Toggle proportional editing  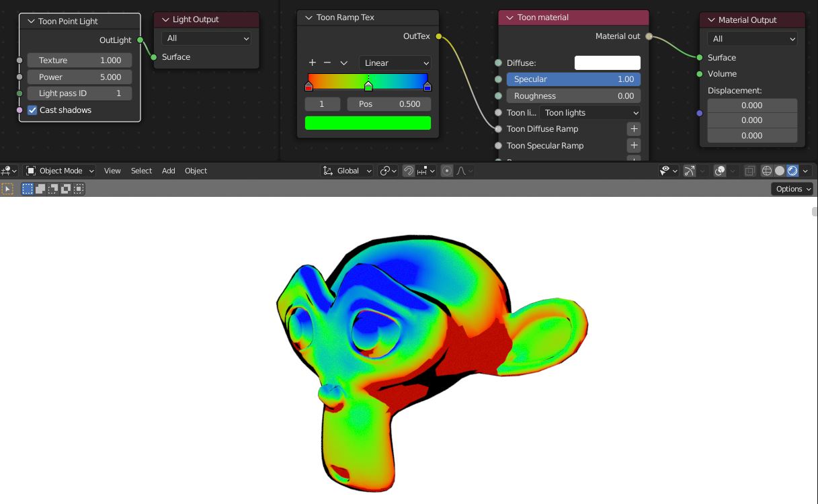(x=447, y=171)
